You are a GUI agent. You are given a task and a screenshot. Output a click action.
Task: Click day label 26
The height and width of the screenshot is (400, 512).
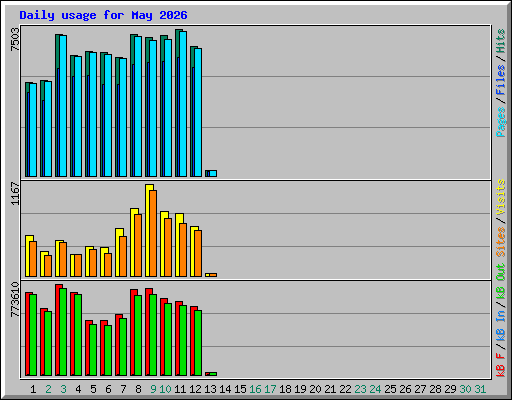coord(405,389)
